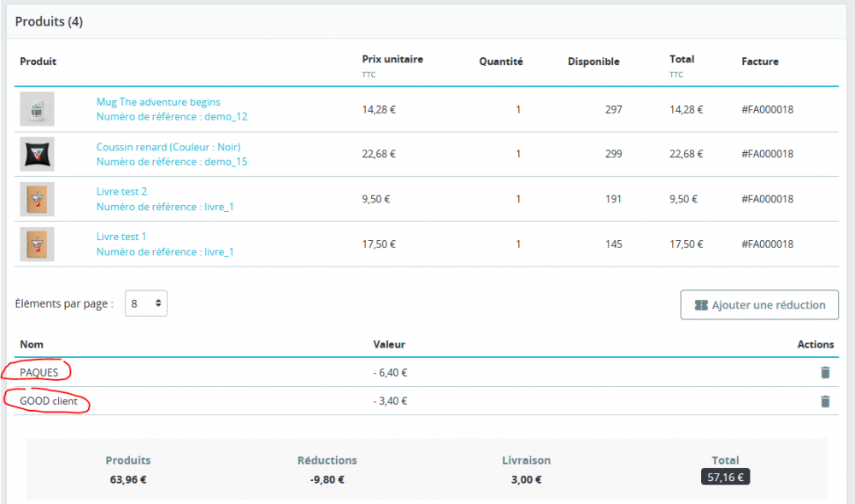Screen dimensions: 855x504
Task: Click the -9,80 € reductions amount
Action: (x=327, y=479)
